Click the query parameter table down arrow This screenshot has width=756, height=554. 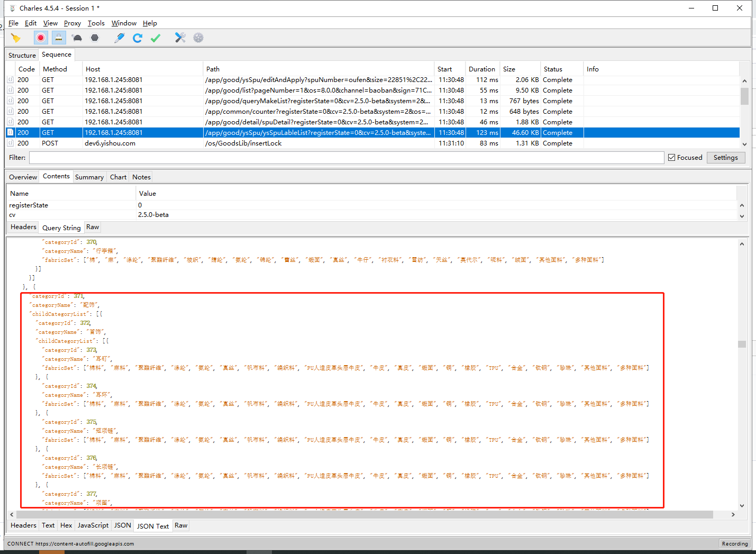(x=742, y=216)
